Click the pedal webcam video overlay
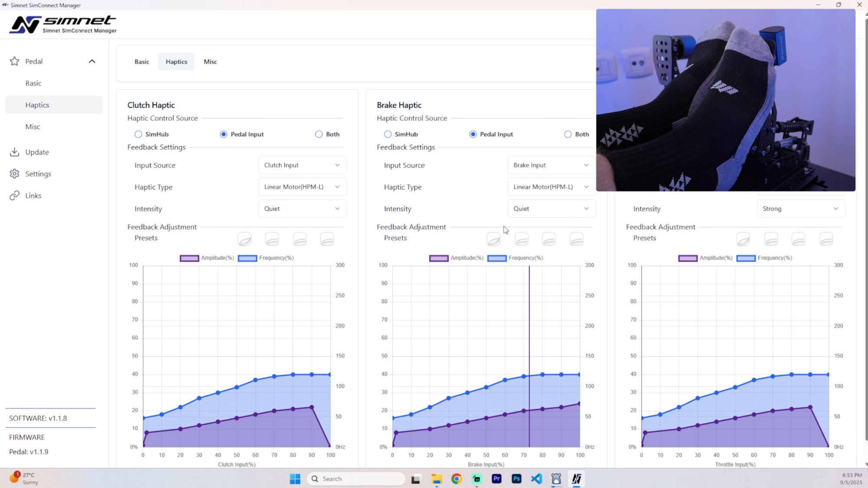The width and height of the screenshot is (868, 488). 726,100
